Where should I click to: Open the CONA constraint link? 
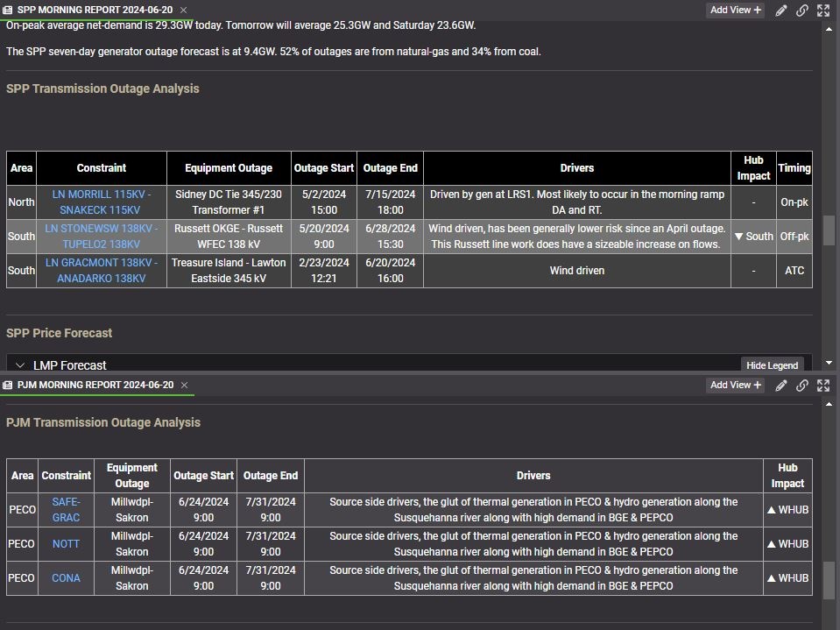tap(66, 578)
